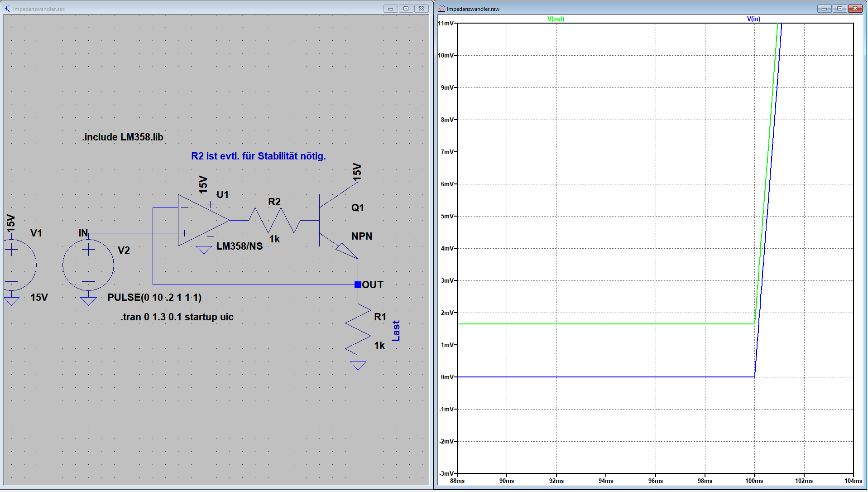Click the blue OUT node junction square

pos(358,285)
